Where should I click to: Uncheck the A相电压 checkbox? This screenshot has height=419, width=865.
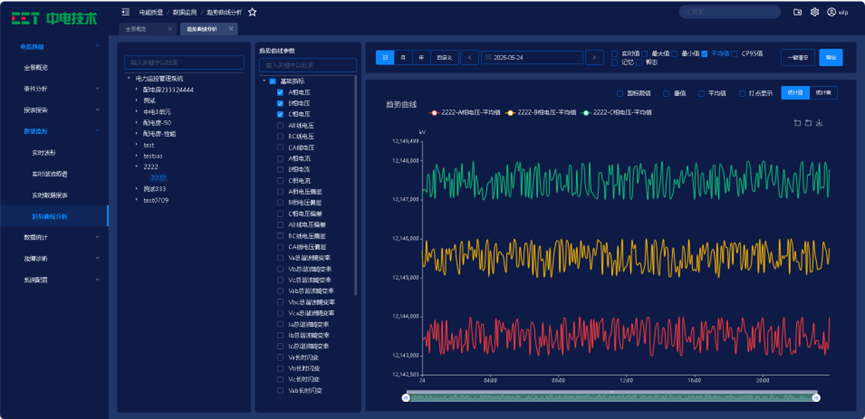[281, 92]
